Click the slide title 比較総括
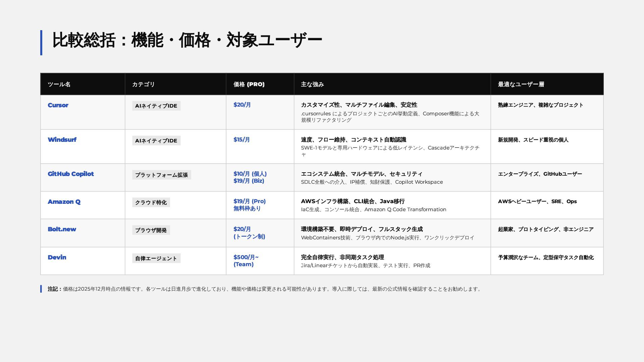 pos(186,40)
